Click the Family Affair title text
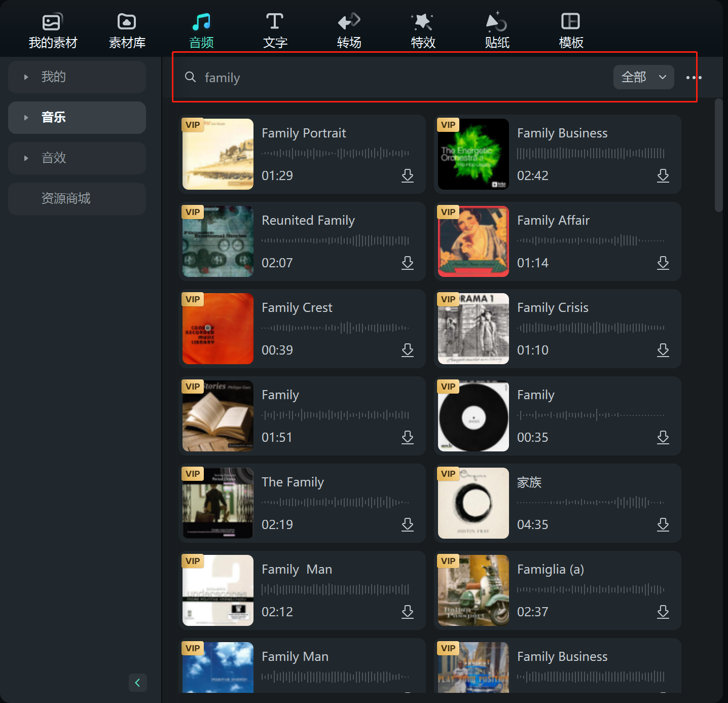Viewport: 728px width, 703px height. coord(553,221)
